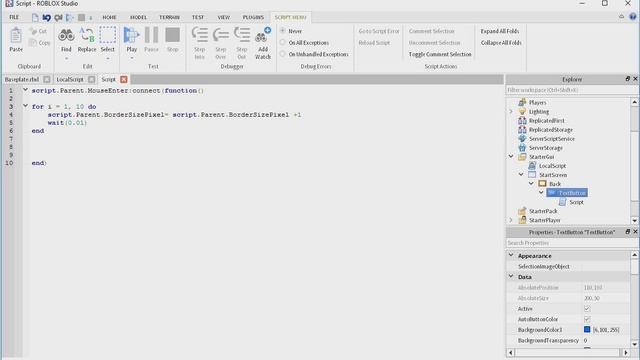Collapse the StarterGui tree node
The width and height of the screenshot is (640, 360).
511,156
